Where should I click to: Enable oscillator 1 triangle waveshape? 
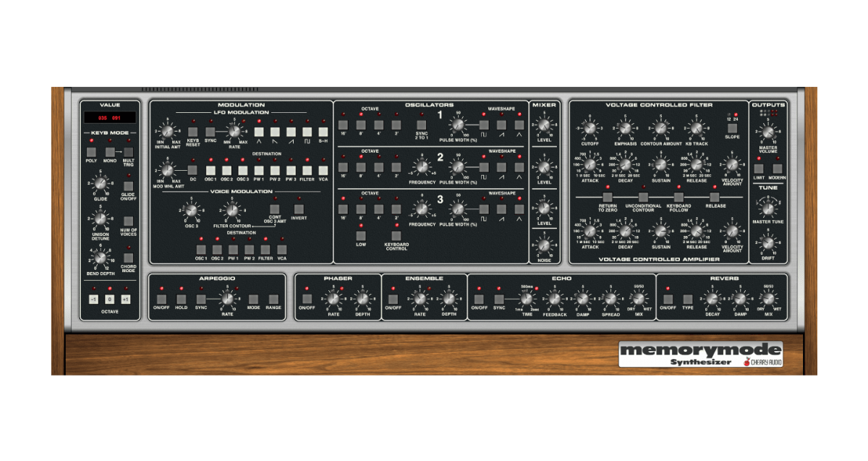pyautogui.click(x=520, y=125)
